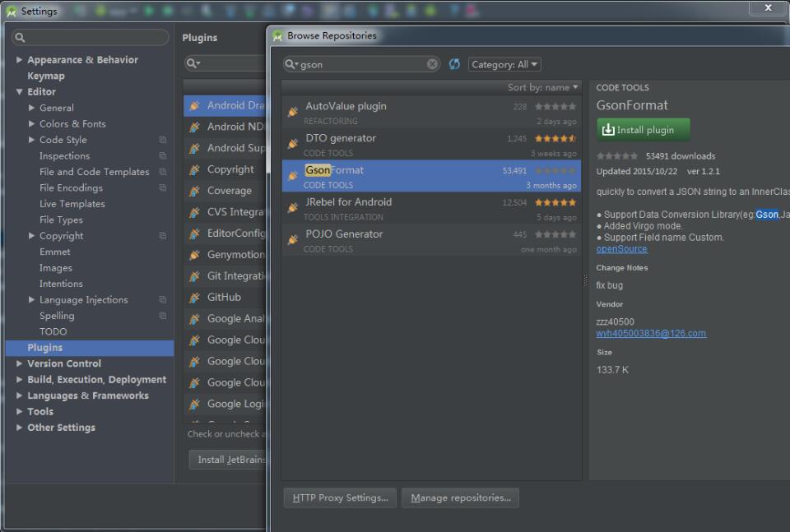Click the POJO Generator plugin icon
The image size is (790, 532).
[x=294, y=239]
